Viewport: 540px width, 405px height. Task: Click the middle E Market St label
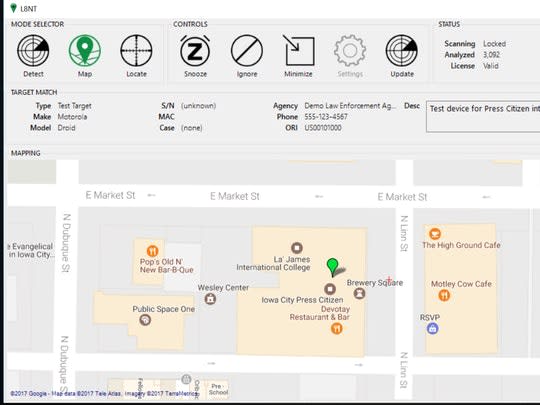[235, 196]
